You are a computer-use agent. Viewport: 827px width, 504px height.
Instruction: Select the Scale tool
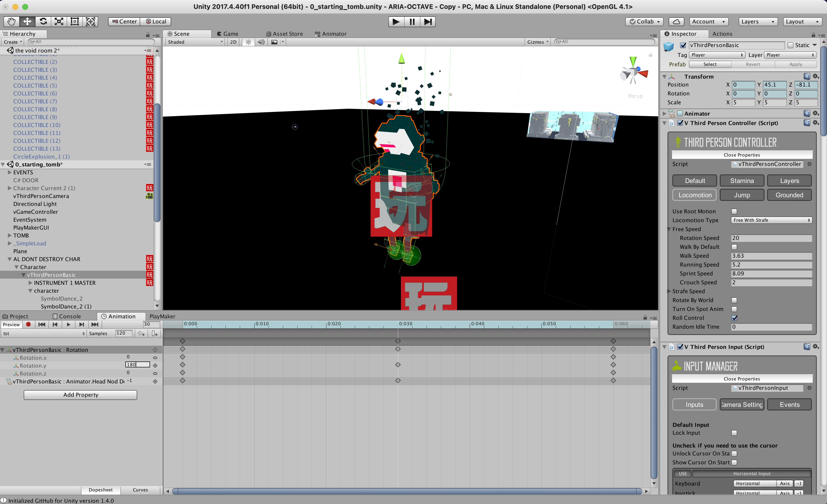(59, 21)
